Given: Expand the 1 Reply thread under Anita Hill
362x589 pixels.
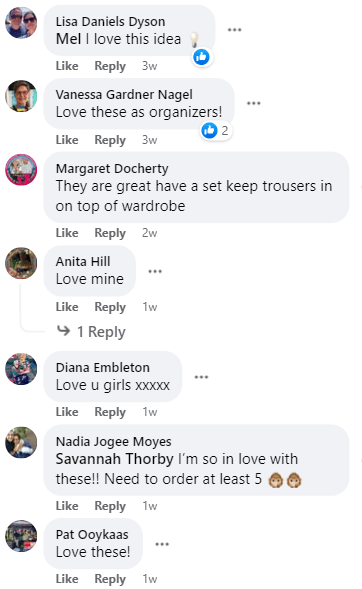Looking at the screenshot, I should pos(91,332).
